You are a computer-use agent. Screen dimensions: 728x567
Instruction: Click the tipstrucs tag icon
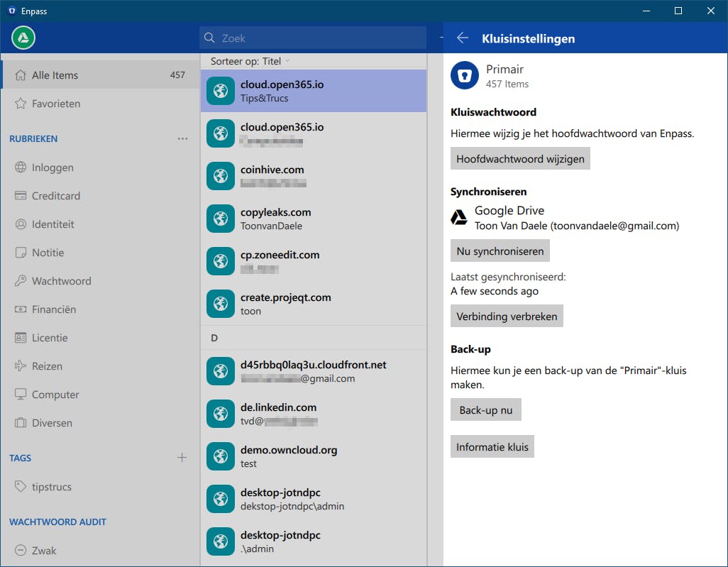[21, 487]
